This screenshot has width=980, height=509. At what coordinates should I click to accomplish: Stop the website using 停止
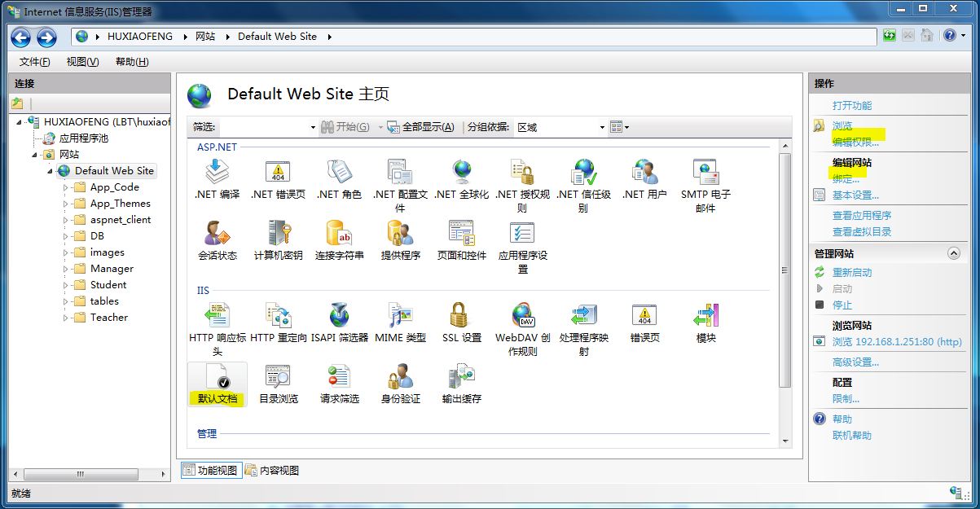click(x=843, y=305)
